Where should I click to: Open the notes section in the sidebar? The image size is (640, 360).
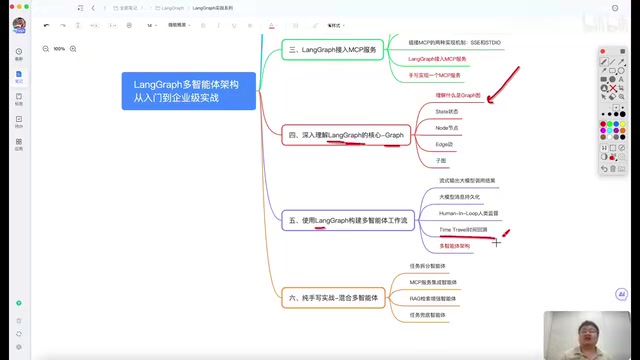point(19,76)
